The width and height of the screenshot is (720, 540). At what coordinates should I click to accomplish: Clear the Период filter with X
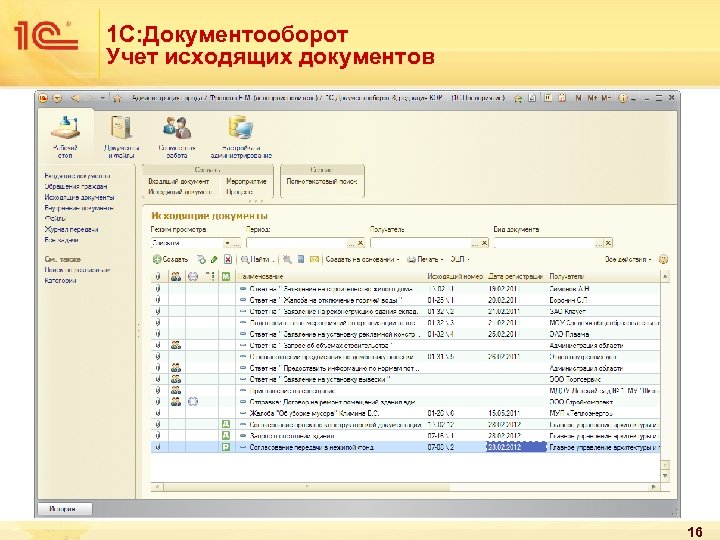point(360,243)
